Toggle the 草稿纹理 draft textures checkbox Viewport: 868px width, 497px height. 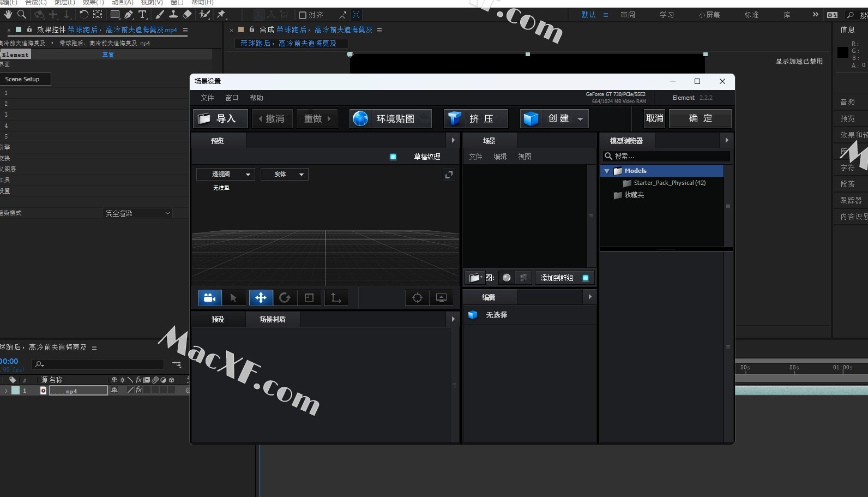(393, 157)
